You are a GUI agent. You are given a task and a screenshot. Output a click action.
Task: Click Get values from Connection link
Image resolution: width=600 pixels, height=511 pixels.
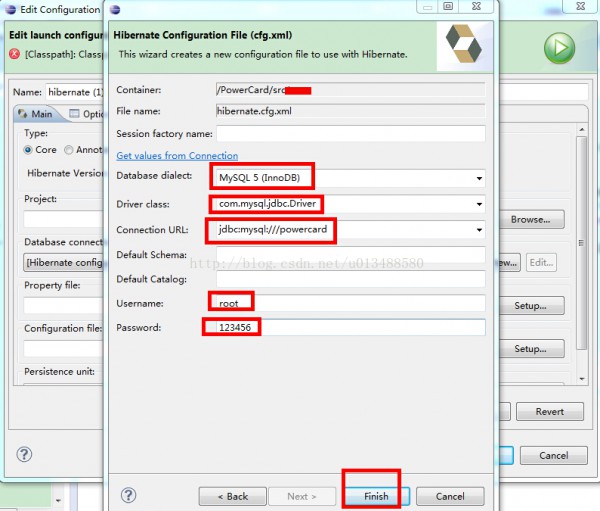click(177, 155)
